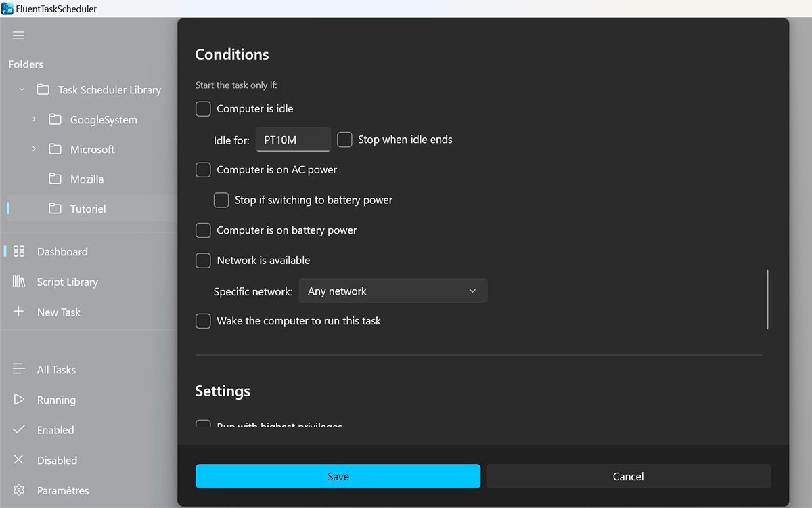Expand the Microsoft folder
Screen dimensions: 812x508
[x=33, y=149]
